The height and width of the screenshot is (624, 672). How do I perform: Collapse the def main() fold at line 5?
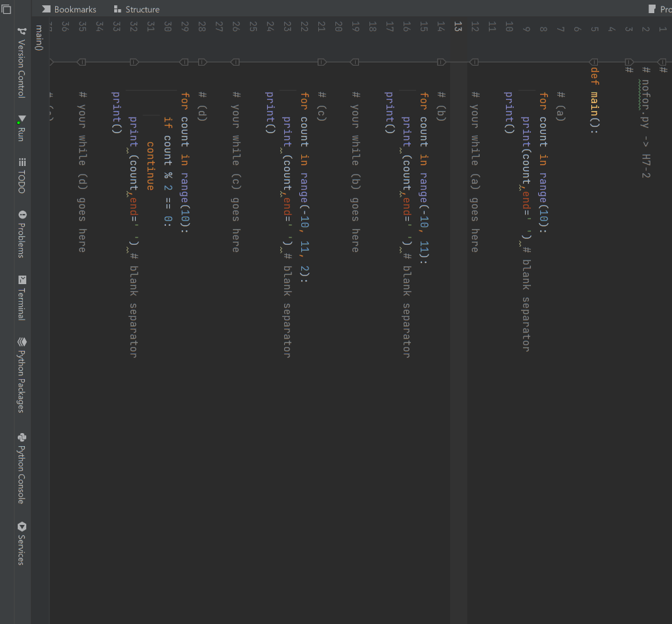point(594,62)
